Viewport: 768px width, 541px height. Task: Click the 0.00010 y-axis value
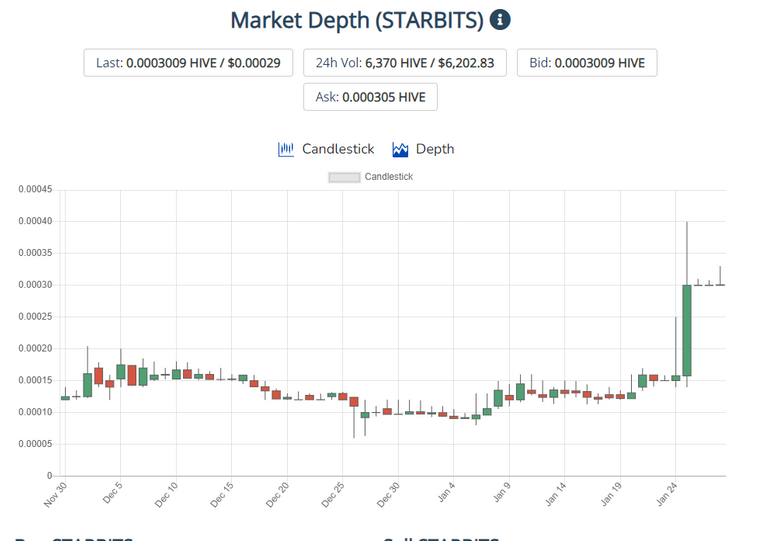tap(35, 412)
